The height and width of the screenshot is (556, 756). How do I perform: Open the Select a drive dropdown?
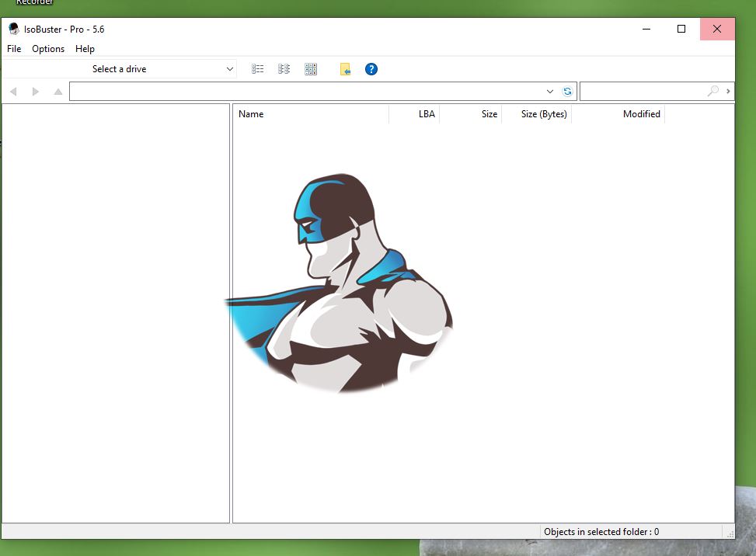(162, 69)
